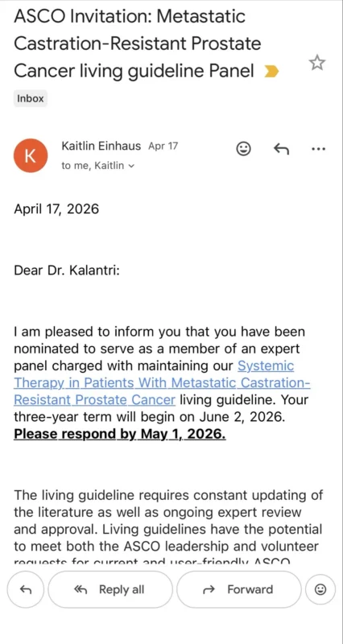Reply using the arrow icon in header

coord(281,149)
